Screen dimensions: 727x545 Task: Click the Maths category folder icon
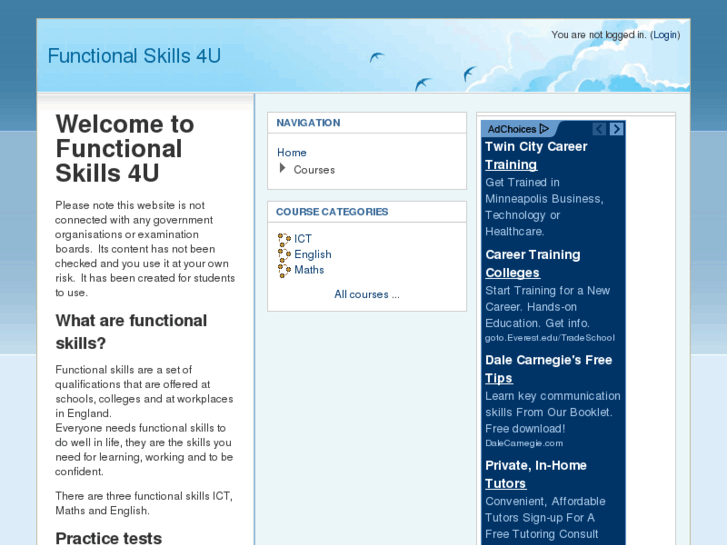284,270
